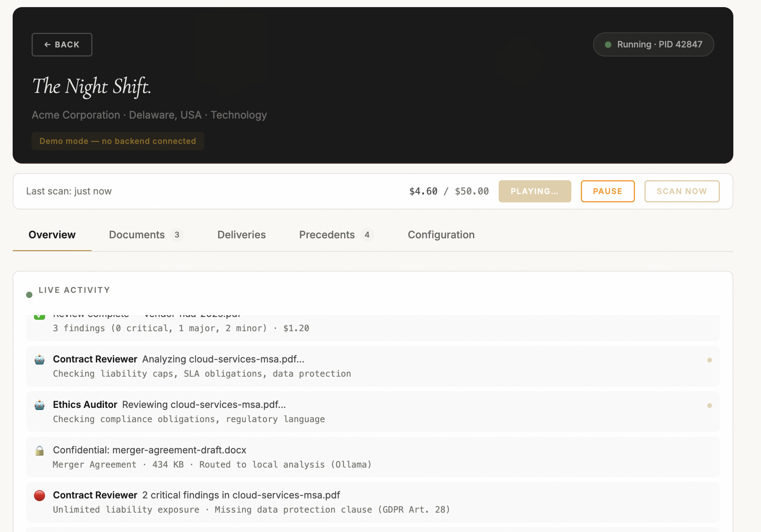The height and width of the screenshot is (532, 761).
Task: Click 'Checking liability caps, SLA obligations' detail line
Action: tap(202, 374)
